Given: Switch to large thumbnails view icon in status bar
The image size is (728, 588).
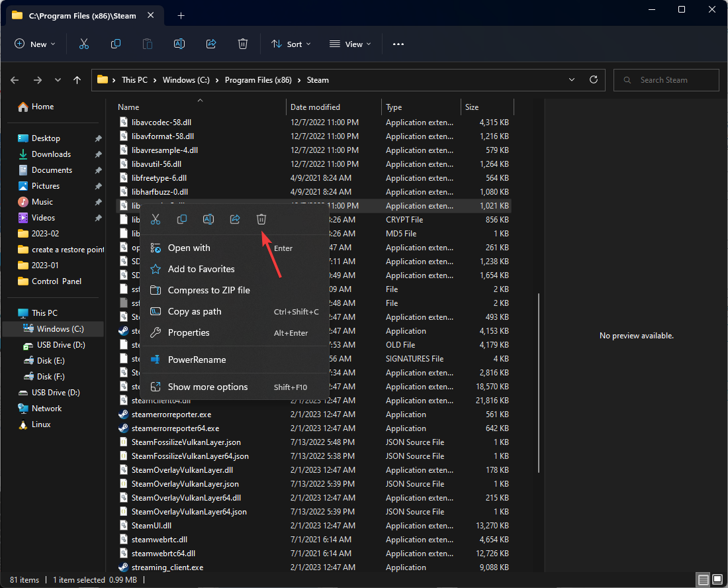Looking at the screenshot, I should pos(717,579).
